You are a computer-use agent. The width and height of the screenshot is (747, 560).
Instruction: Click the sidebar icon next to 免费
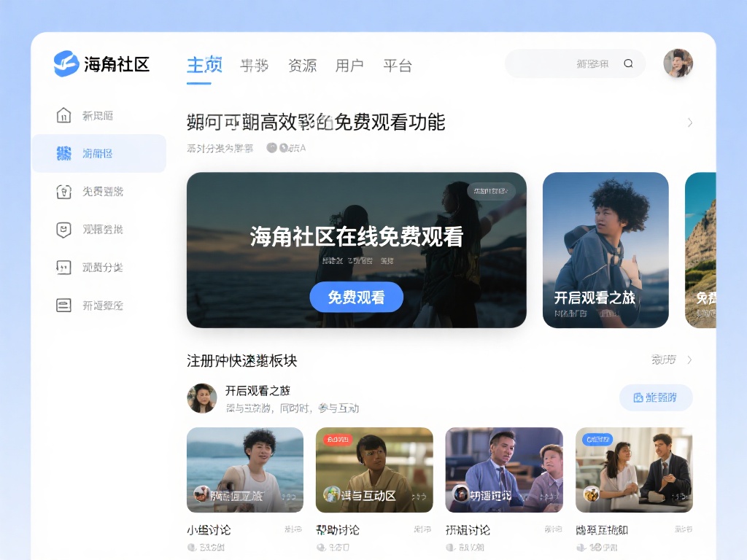click(x=64, y=192)
